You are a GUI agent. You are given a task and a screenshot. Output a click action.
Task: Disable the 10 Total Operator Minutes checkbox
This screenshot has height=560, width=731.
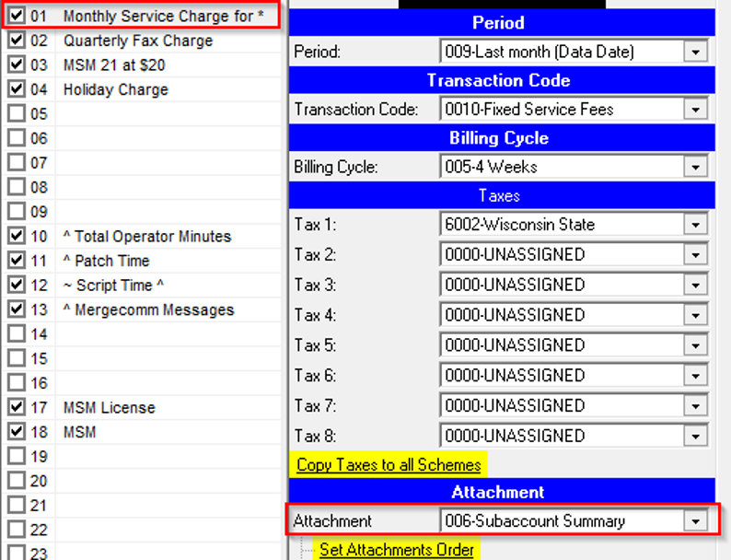[17, 237]
